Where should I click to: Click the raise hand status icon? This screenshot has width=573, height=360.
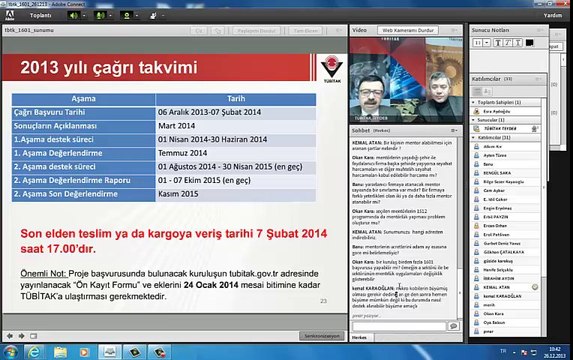click(x=153, y=15)
